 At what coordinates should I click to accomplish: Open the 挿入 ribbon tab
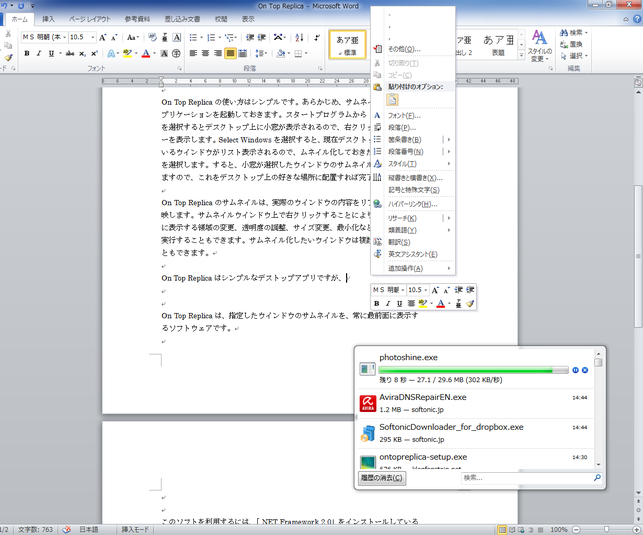coord(48,19)
